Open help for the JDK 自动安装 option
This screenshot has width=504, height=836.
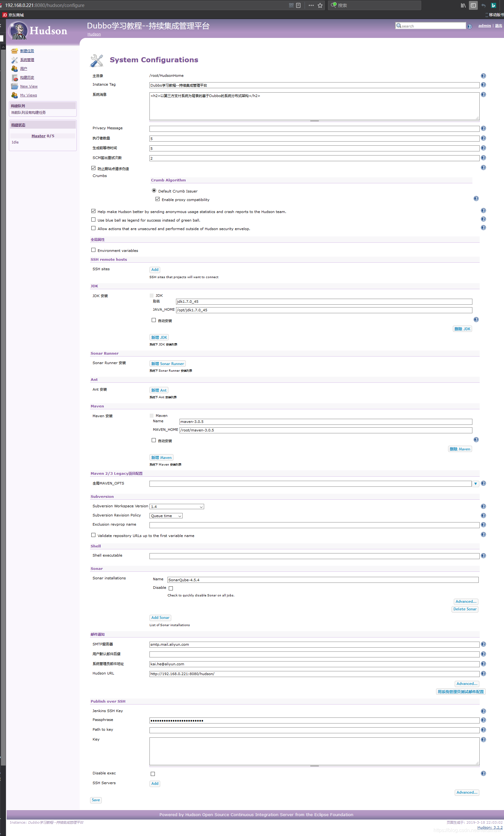[476, 320]
